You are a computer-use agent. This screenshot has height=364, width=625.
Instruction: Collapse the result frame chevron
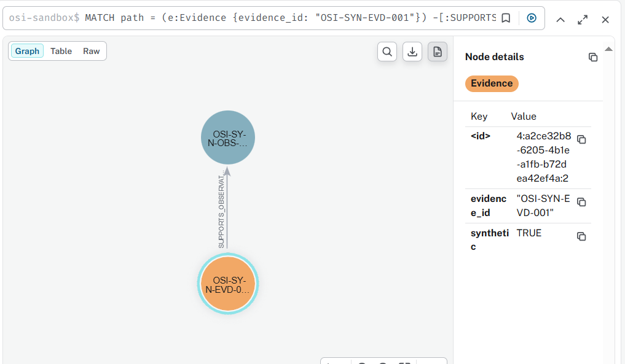tap(560, 20)
